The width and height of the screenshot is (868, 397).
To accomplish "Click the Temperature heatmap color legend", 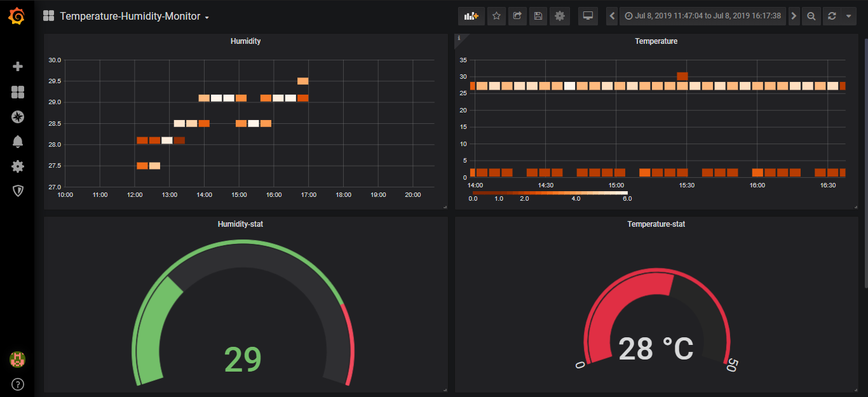I will tap(550, 192).
